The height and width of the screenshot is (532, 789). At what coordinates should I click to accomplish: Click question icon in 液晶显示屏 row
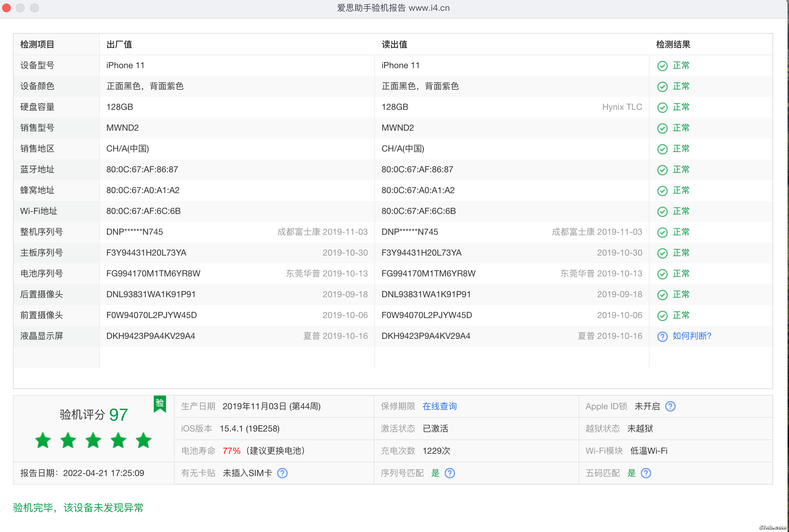662,336
